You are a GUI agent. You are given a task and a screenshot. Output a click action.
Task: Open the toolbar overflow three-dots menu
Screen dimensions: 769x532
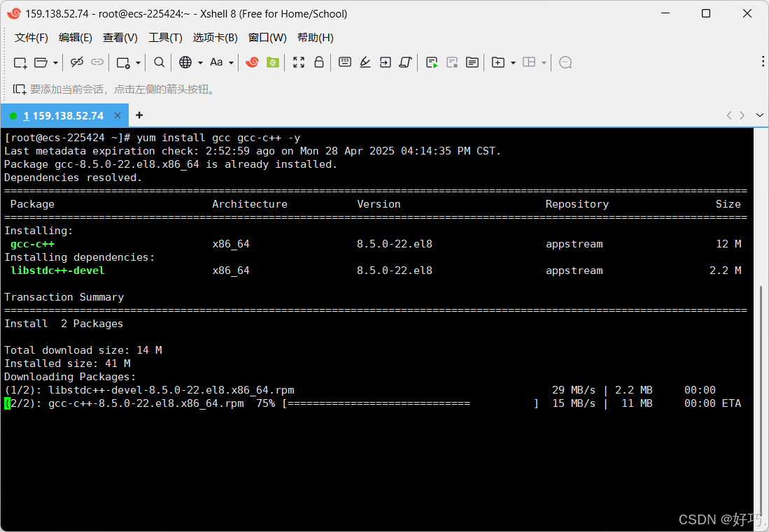pyautogui.click(x=763, y=61)
